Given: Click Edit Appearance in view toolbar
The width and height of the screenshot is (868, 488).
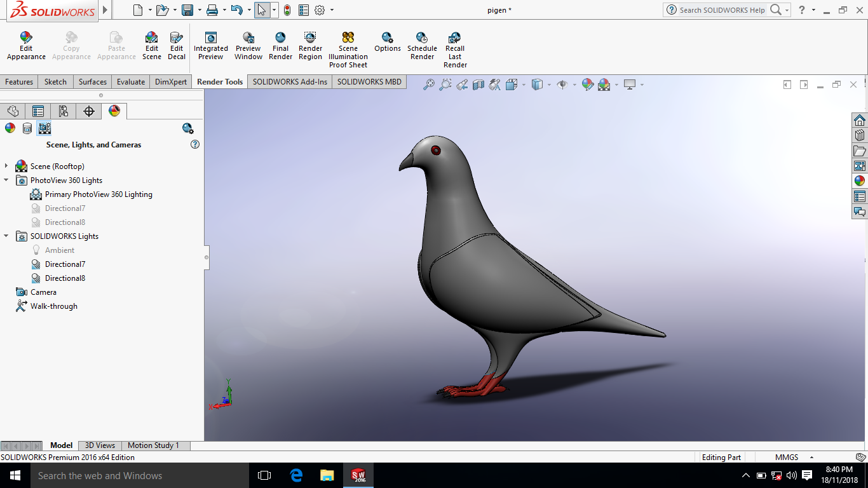Looking at the screenshot, I should point(587,85).
